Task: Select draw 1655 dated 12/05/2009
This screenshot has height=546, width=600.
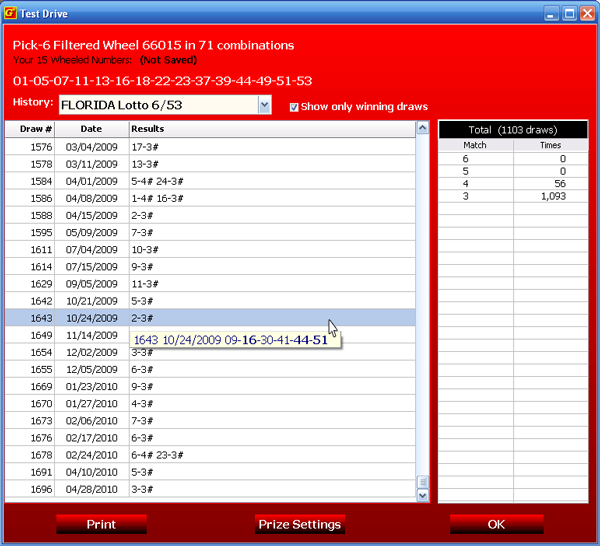Action: coord(210,370)
